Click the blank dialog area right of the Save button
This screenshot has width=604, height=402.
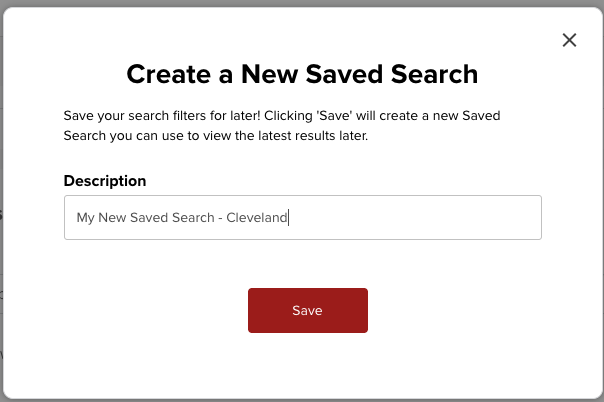tap(460, 310)
